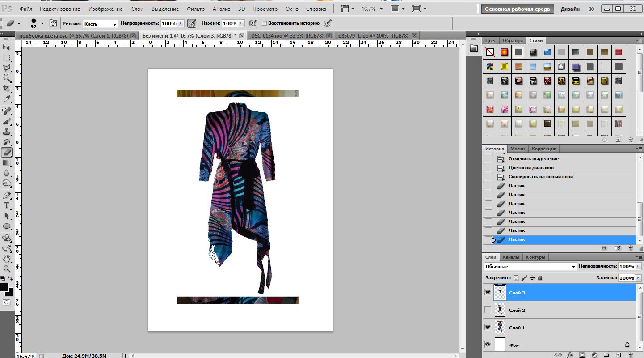
Task: Click the Magic Wand selection tool
Action: tap(7, 78)
